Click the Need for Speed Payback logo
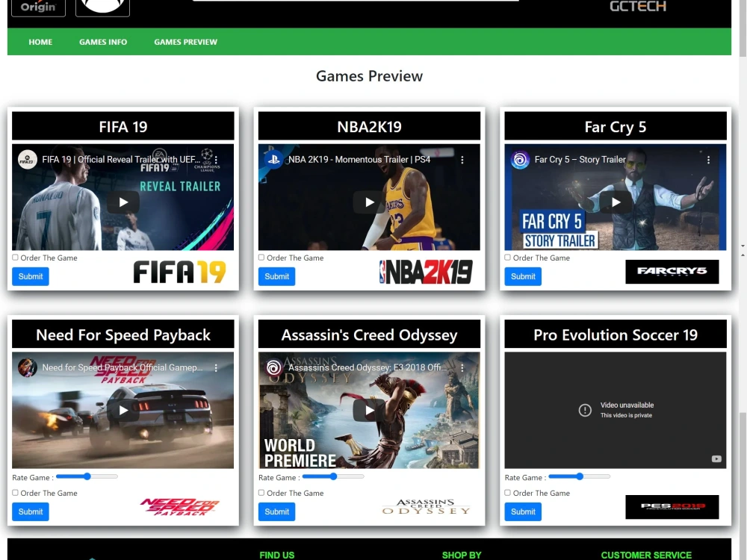 coord(179,507)
